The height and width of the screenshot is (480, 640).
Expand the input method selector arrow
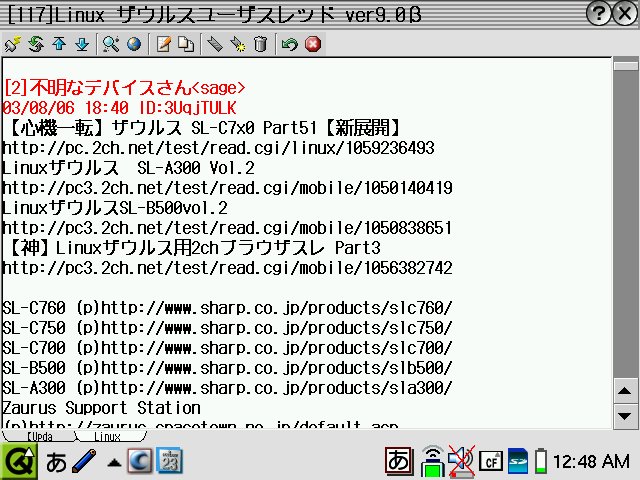114,463
